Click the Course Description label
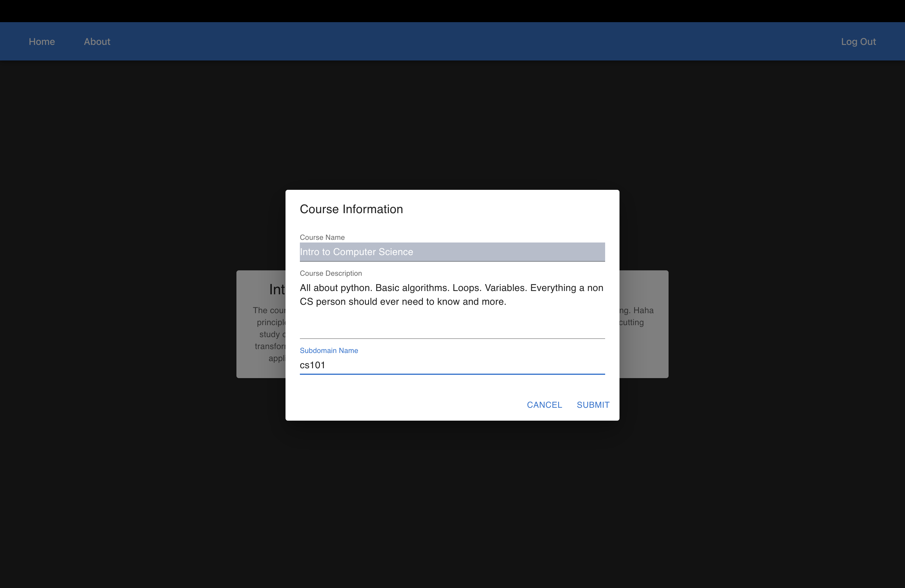The height and width of the screenshot is (588, 905). 330,273
